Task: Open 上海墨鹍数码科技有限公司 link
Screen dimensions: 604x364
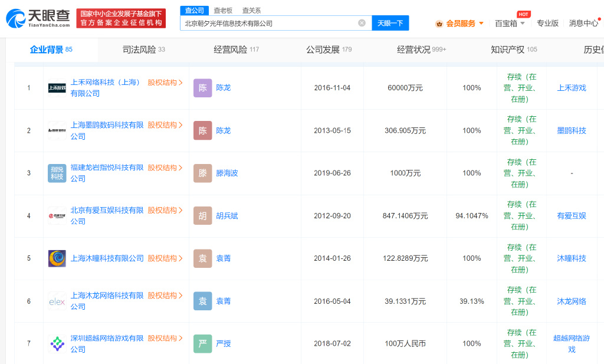Action: click(107, 130)
